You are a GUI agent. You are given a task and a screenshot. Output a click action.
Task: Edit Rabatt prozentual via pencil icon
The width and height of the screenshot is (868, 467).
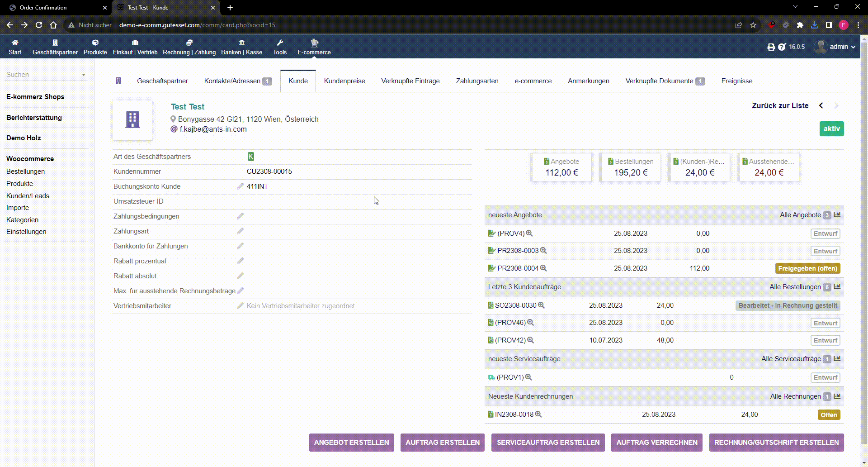(240, 261)
